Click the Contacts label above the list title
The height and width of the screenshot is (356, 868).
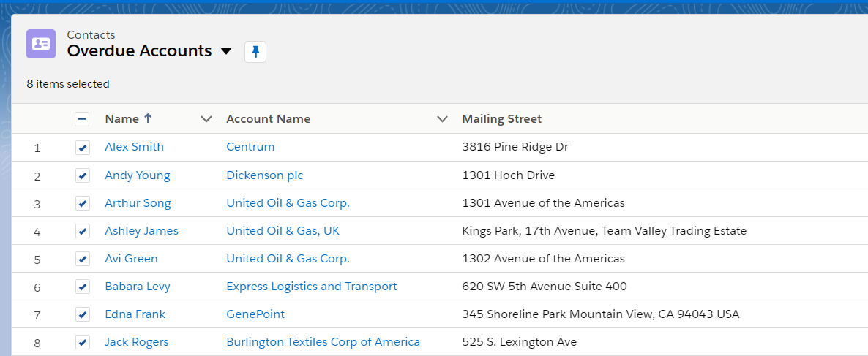click(91, 35)
